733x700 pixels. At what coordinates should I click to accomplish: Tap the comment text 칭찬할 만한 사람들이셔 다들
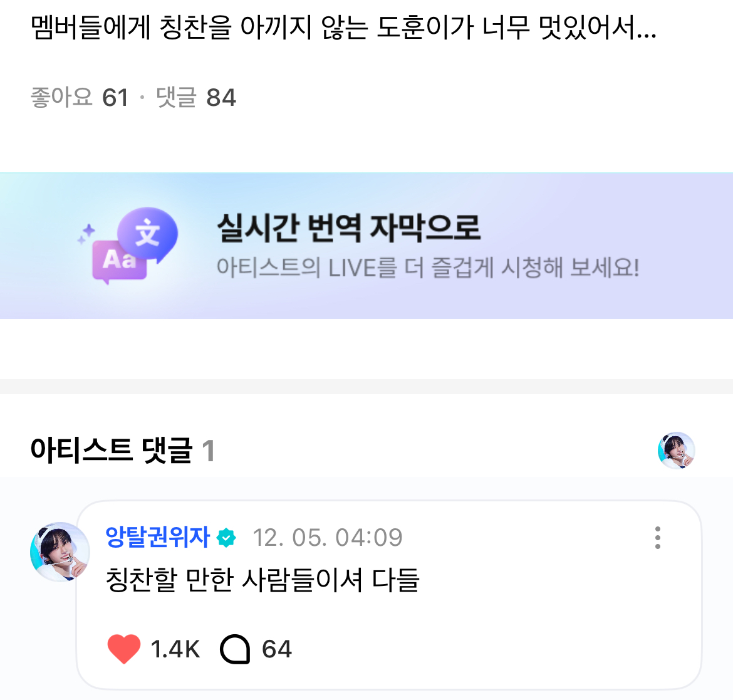(x=262, y=580)
